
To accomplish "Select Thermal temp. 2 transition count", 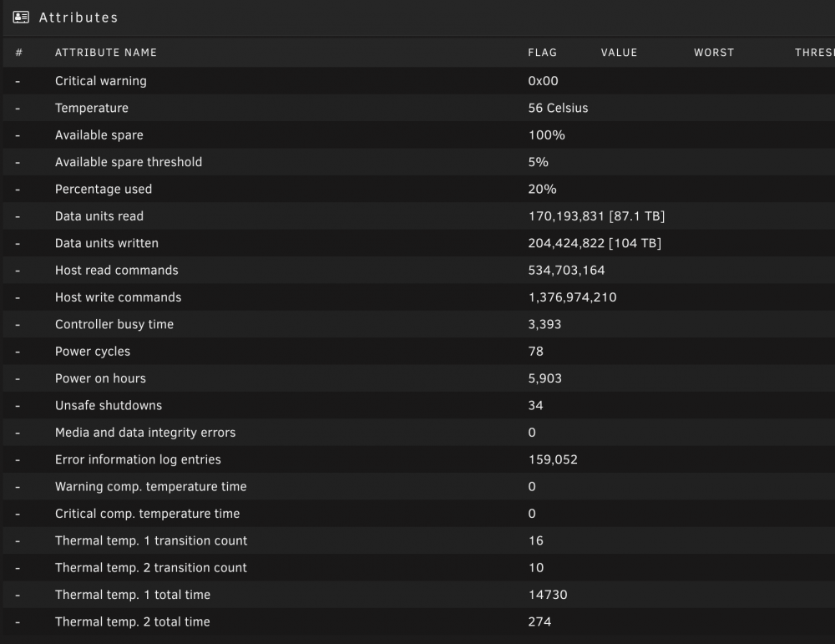I will point(150,568).
